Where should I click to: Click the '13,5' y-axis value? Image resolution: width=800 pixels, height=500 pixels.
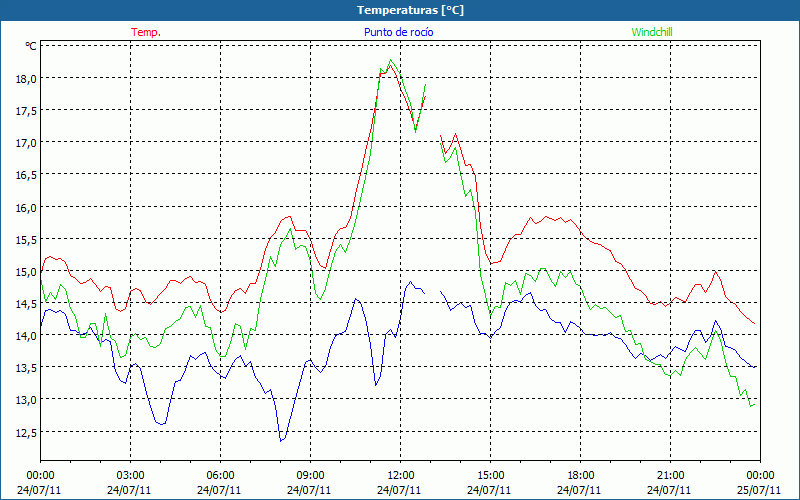click(27, 368)
